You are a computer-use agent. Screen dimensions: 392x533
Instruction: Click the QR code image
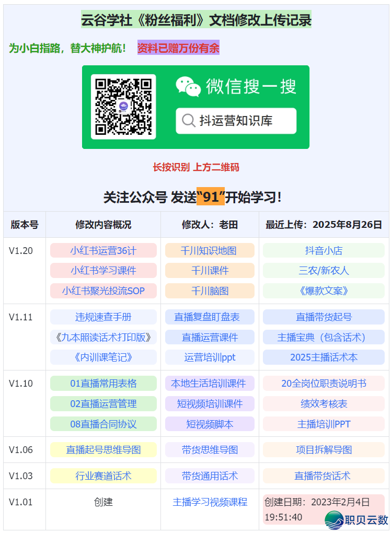click(123, 107)
